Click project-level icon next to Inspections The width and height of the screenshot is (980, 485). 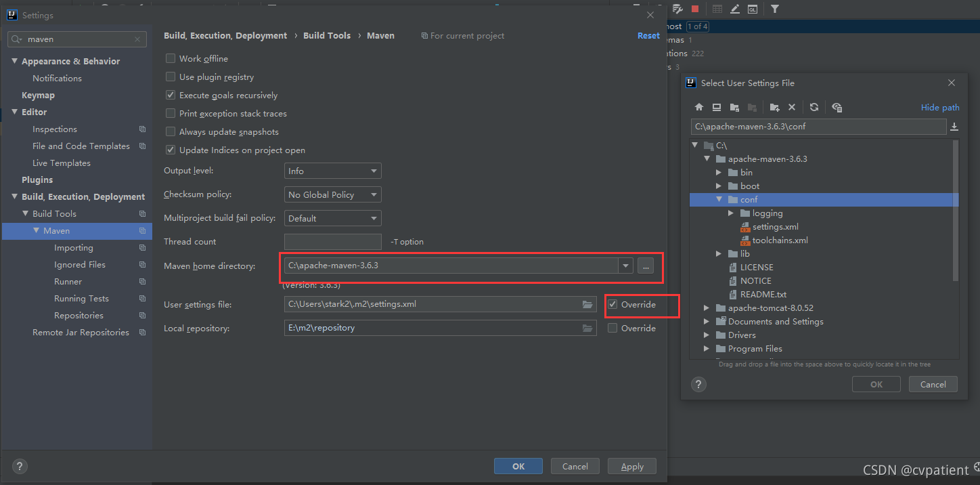(143, 129)
